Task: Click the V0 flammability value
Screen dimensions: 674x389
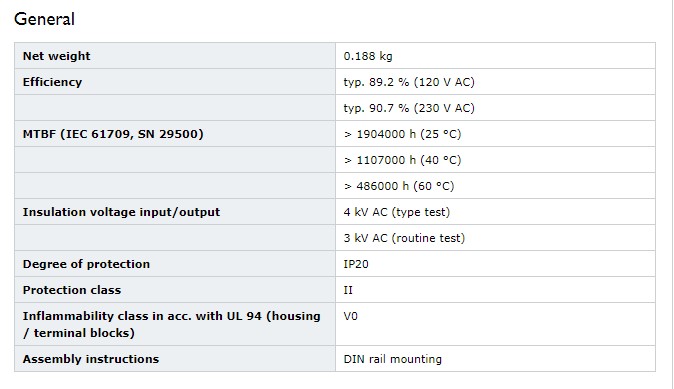Action: click(350, 316)
